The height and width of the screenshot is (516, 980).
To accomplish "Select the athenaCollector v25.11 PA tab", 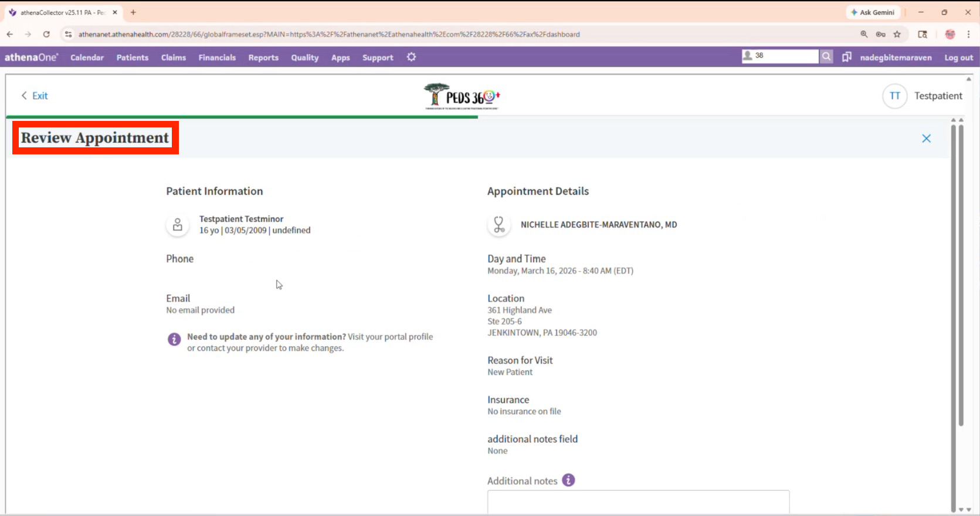I will point(63,12).
